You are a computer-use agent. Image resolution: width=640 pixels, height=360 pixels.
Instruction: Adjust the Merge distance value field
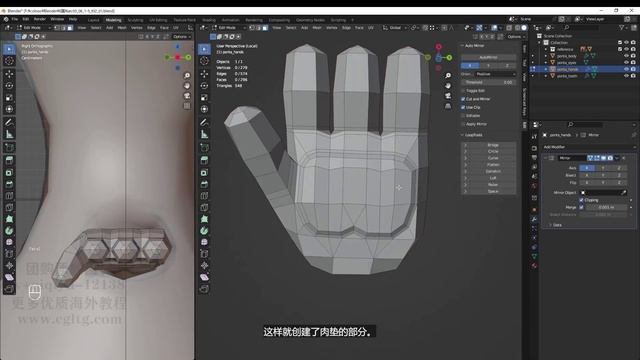point(606,207)
